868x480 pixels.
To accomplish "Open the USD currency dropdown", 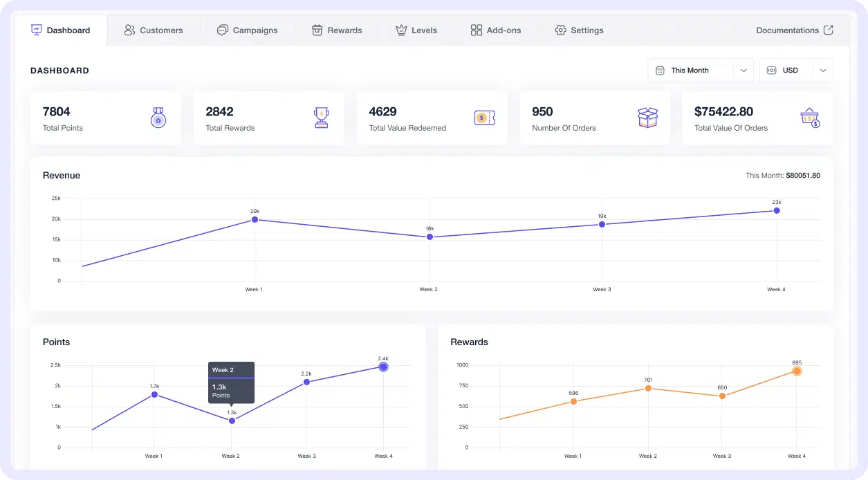I will 823,71.
